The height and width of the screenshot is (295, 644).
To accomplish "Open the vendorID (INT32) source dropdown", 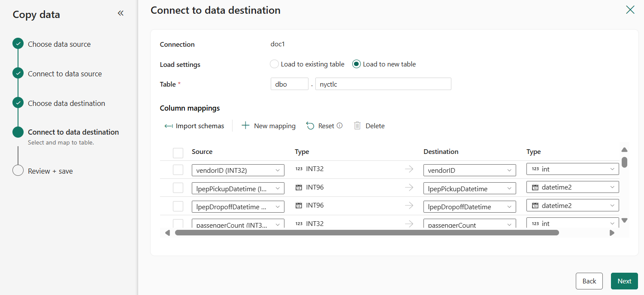I will tap(238, 170).
